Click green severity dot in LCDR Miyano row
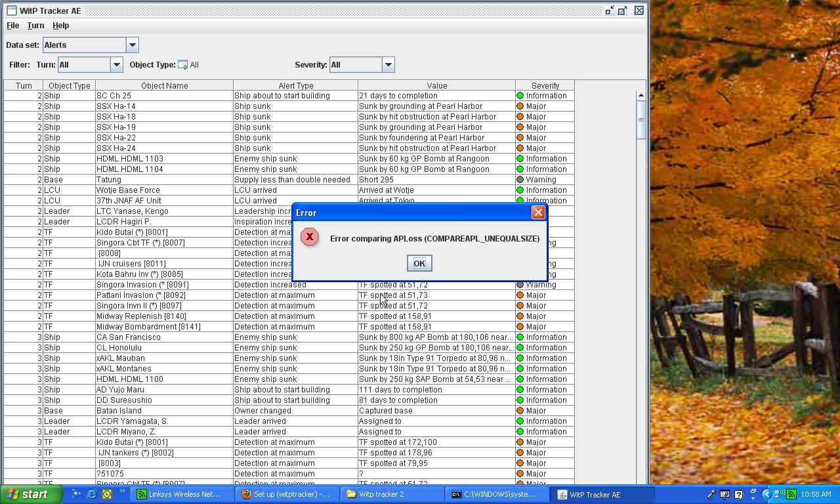This screenshot has height=504, width=840. click(x=520, y=432)
